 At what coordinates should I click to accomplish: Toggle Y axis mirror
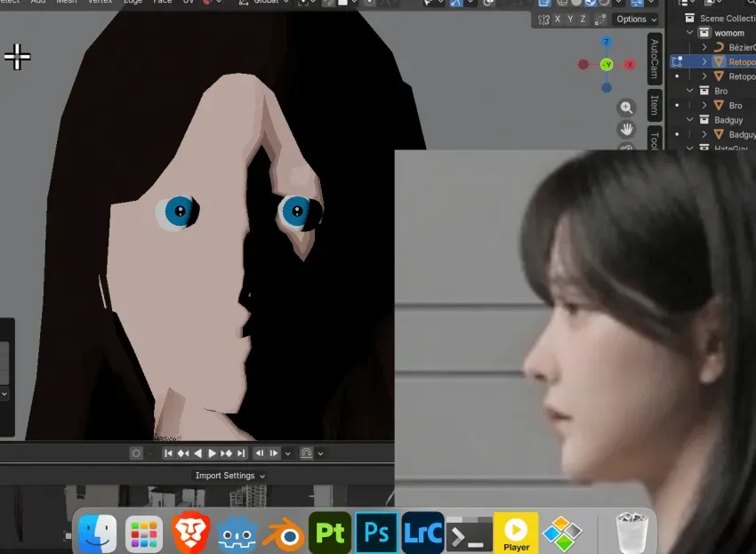(x=570, y=20)
